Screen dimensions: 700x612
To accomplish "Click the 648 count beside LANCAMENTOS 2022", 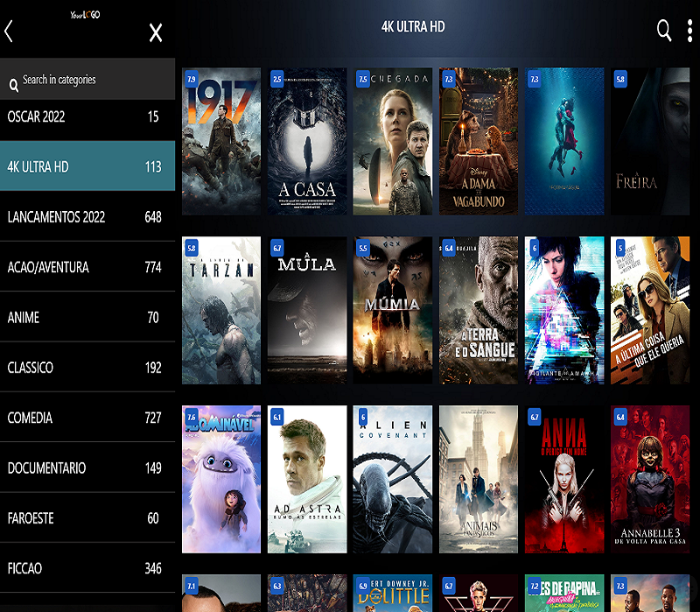I will (x=153, y=217).
